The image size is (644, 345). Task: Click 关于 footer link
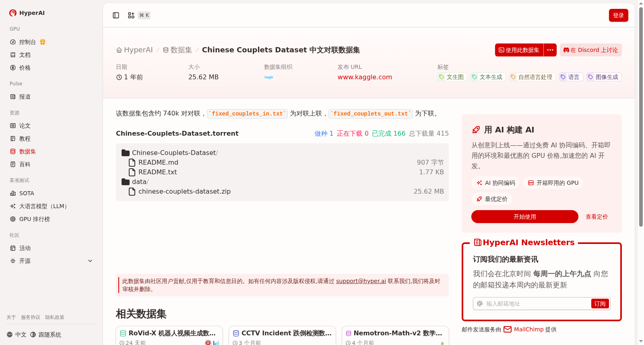[x=11, y=317]
